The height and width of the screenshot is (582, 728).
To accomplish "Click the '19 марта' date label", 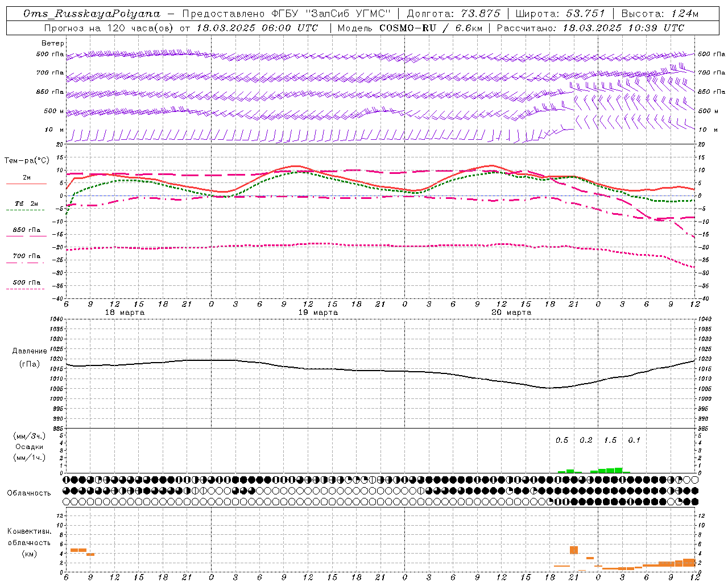I will pyautogui.click(x=318, y=313).
